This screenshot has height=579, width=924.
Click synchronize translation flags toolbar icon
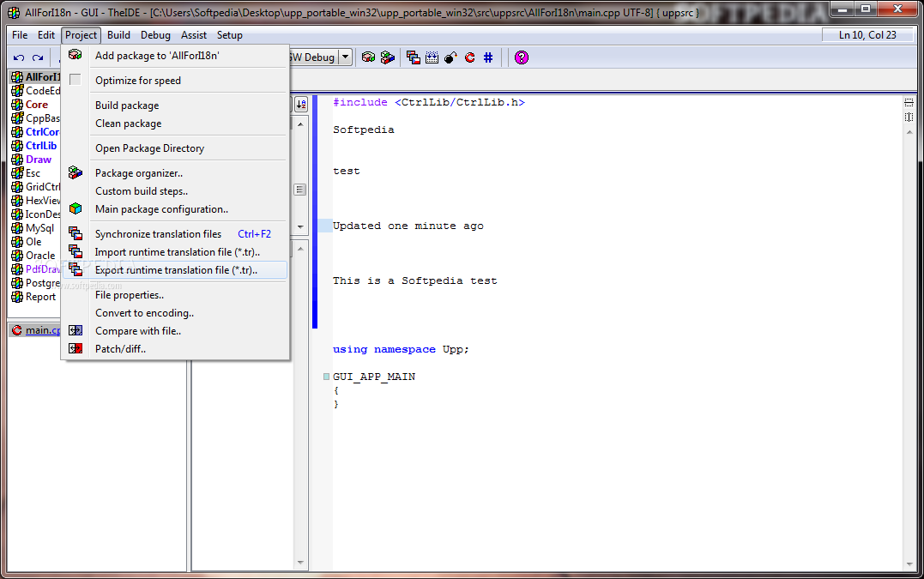pos(413,57)
